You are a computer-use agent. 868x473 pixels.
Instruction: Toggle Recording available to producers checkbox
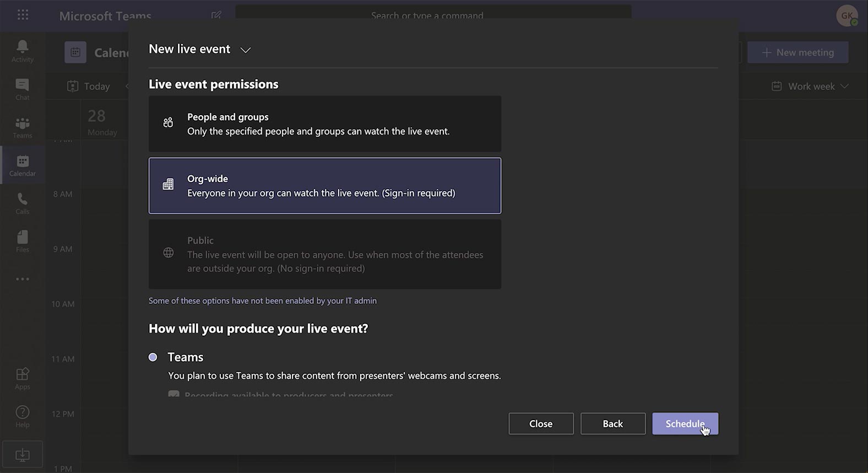(x=173, y=394)
